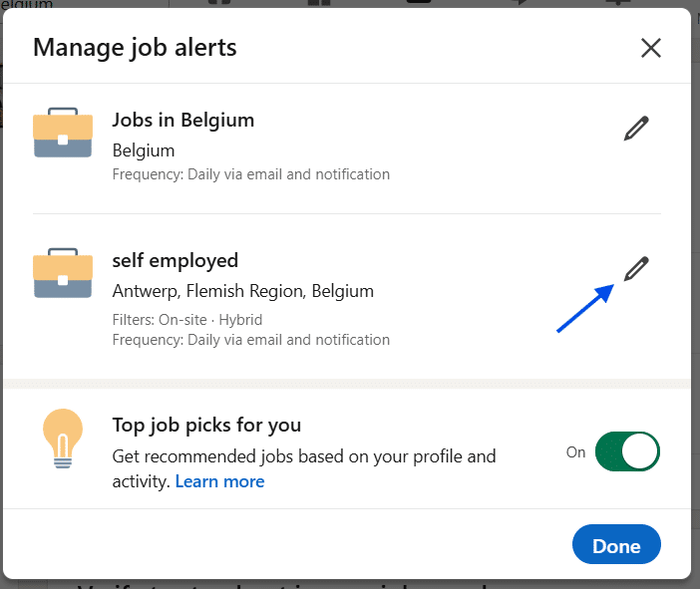Click the lightbulb icon for top picks
The image size is (700, 589).
click(x=63, y=441)
